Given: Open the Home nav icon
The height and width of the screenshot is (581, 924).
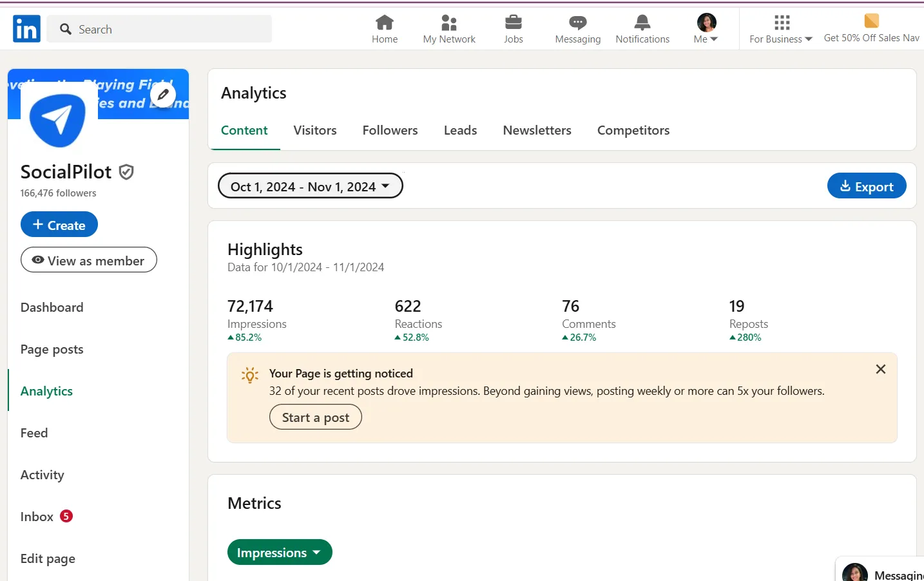Looking at the screenshot, I should point(385,30).
